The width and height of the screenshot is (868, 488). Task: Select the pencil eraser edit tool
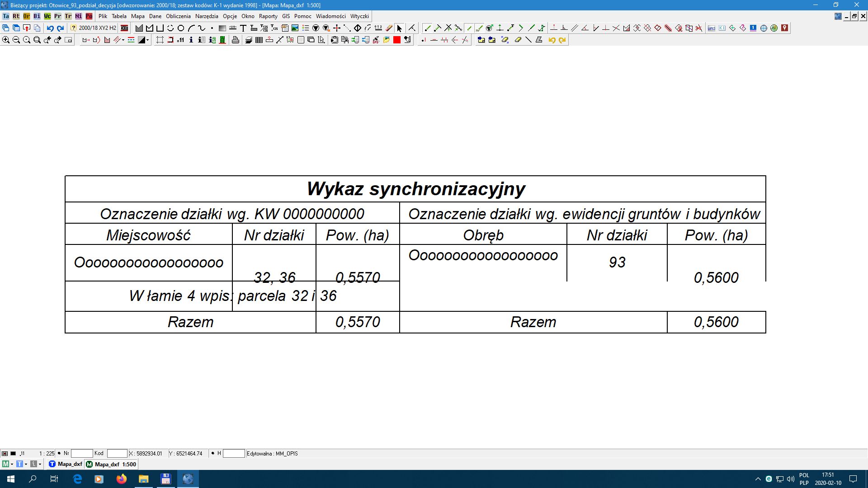coord(389,28)
